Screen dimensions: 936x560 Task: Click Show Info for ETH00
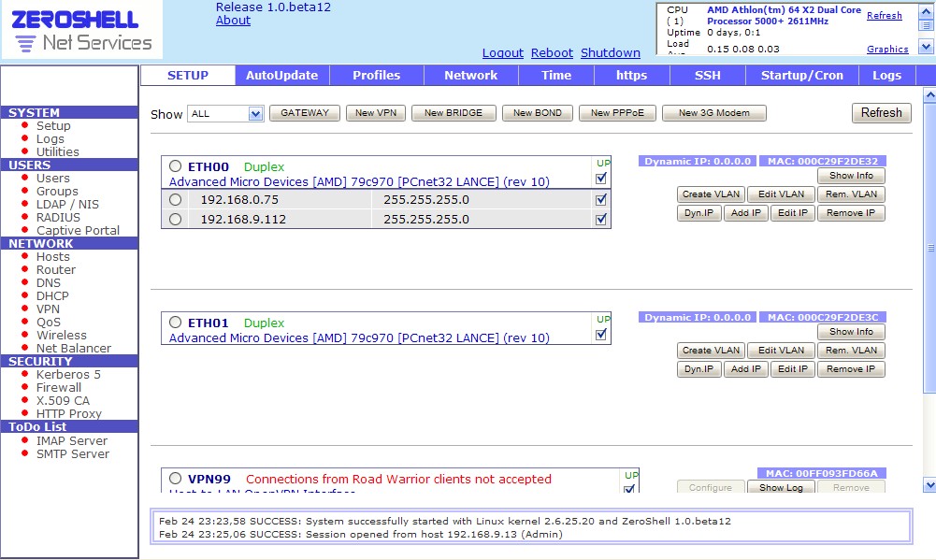coord(851,176)
